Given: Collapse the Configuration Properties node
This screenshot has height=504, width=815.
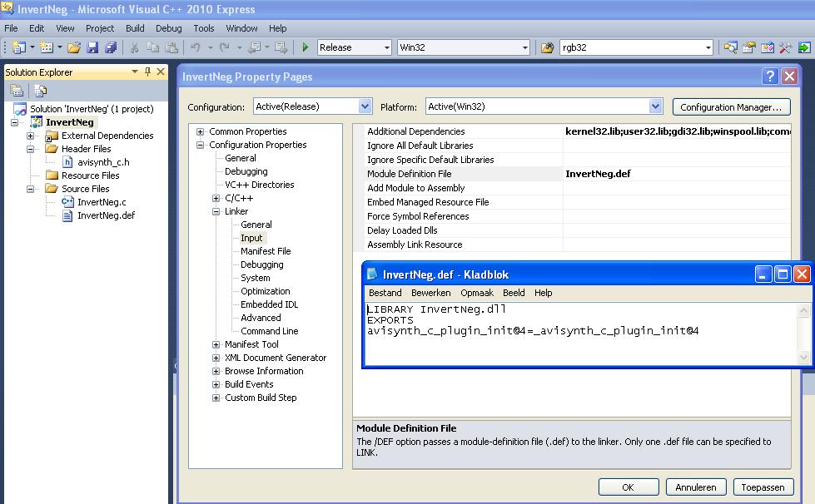Looking at the screenshot, I should point(200,145).
